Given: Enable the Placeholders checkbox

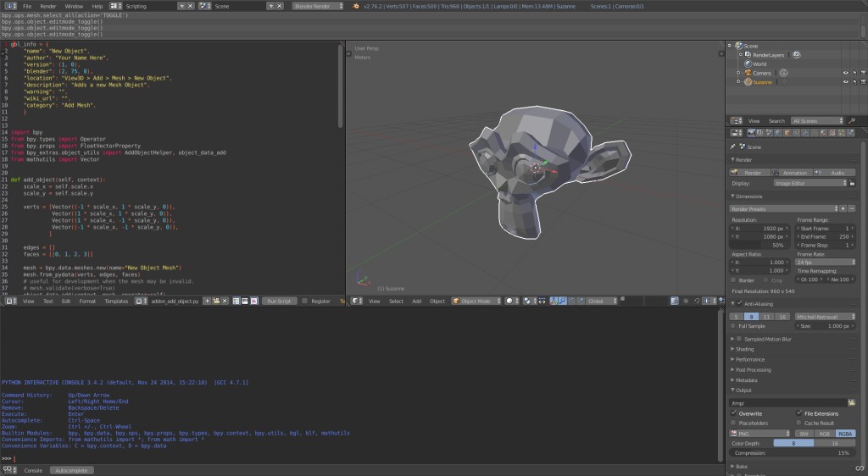Looking at the screenshot, I should [x=734, y=423].
